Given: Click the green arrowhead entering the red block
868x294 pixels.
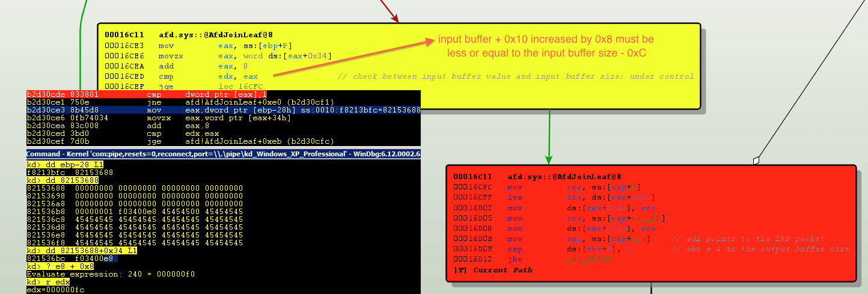Looking at the screenshot, I should [x=549, y=159].
